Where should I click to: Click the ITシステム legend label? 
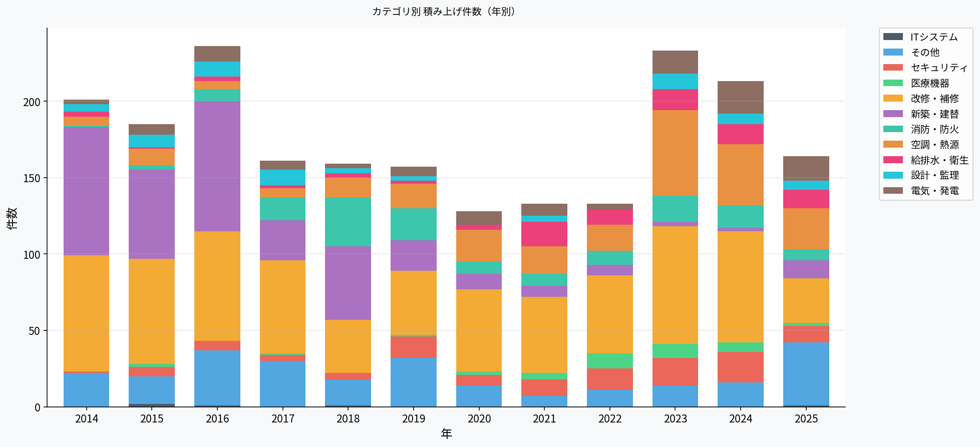(x=934, y=37)
